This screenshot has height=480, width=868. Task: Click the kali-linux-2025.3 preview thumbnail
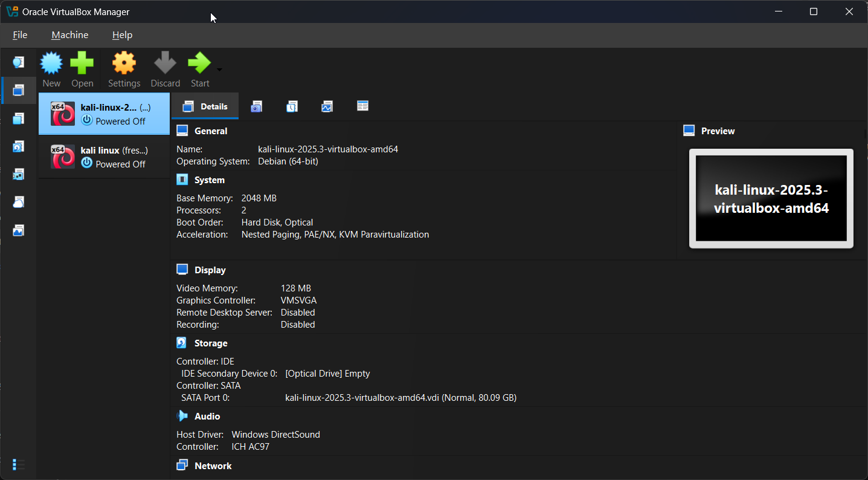(771, 198)
